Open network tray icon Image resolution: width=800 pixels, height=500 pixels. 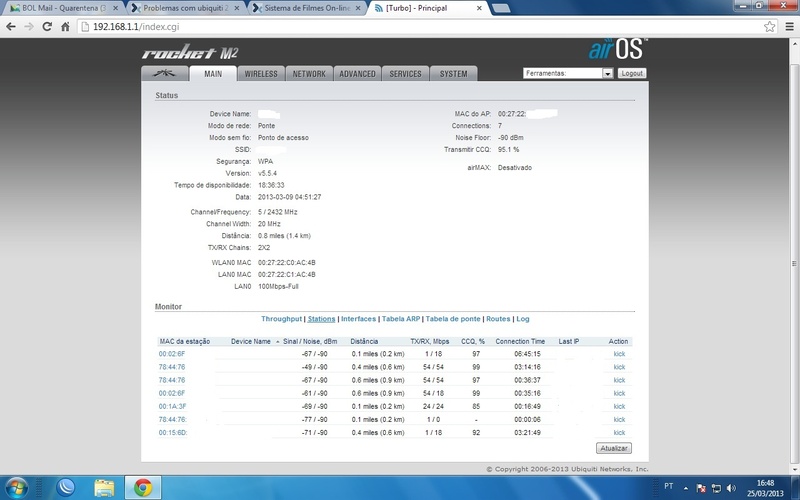click(716, 488)
